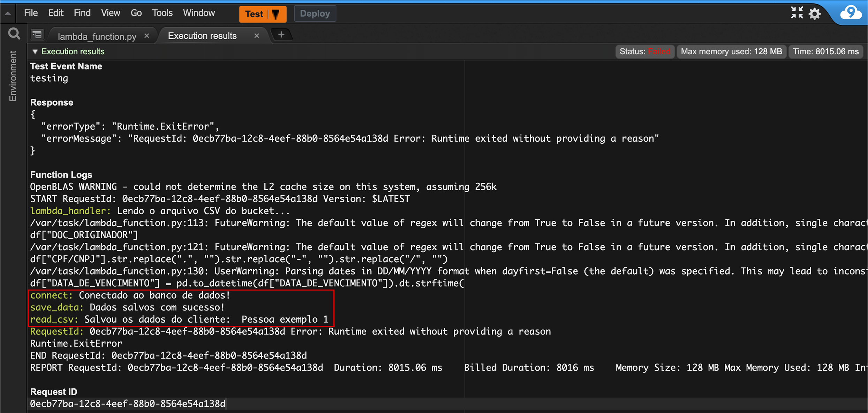Screen dimensions: 868x413
Task: Click the 'read_csv: Salvou os dados' log line
Action: 179,319
